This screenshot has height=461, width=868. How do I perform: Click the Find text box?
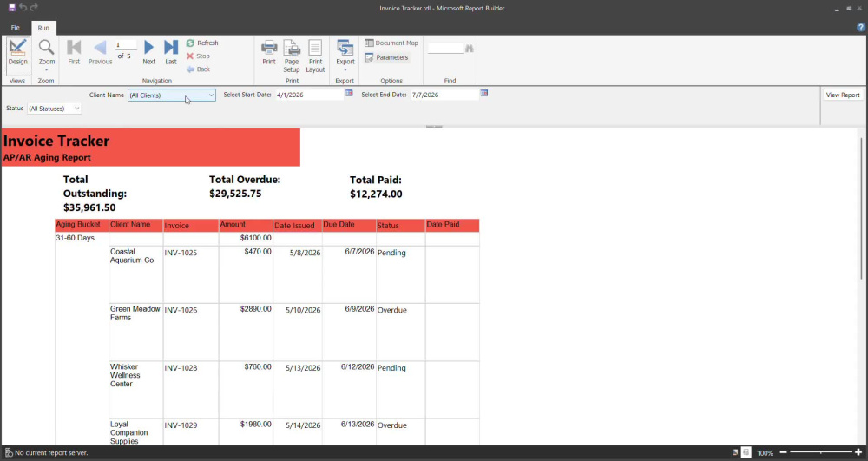pyautogui.click(x=445, y=49)
